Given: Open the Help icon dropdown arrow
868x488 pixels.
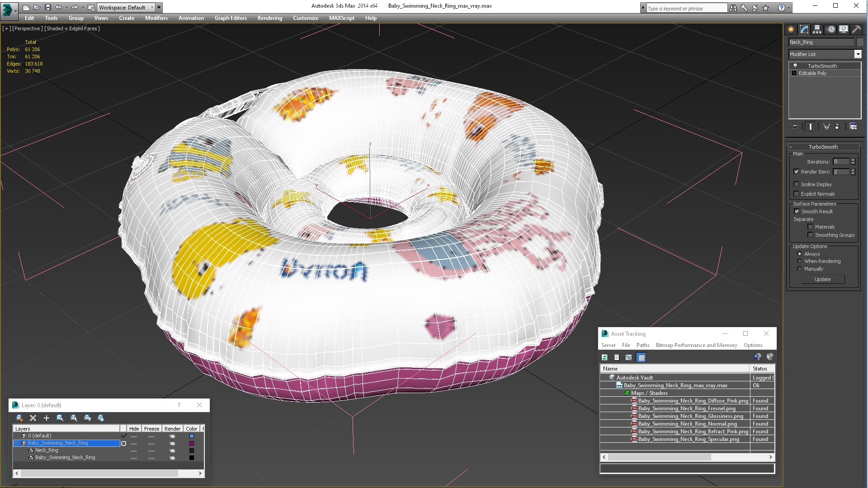Looking at the screenshot, I should click(x=789, y=8).
